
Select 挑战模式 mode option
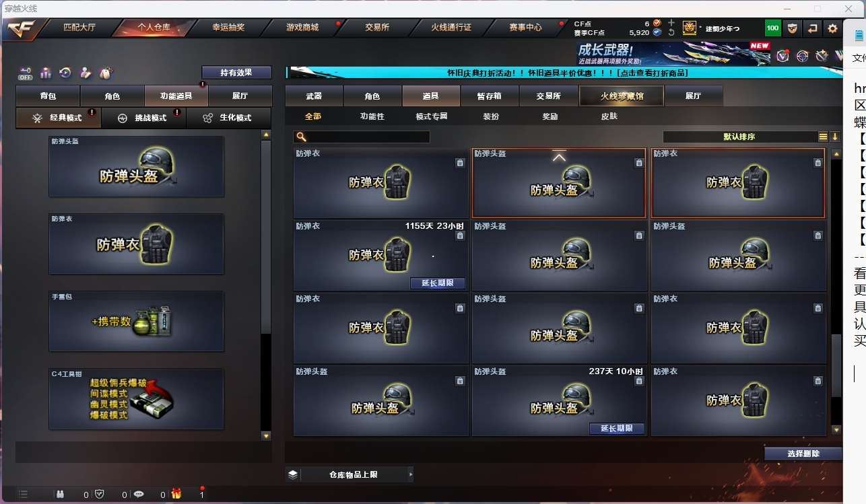143,118
